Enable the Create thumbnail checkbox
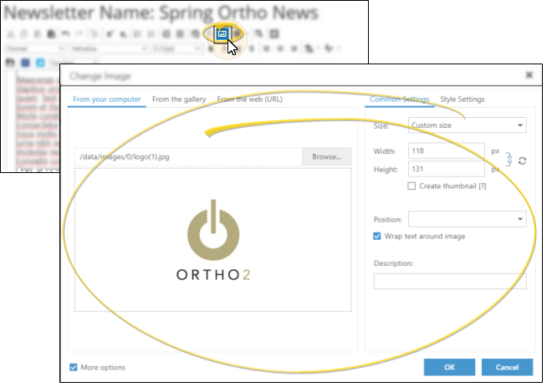The image size is (552, 392). 411,186
